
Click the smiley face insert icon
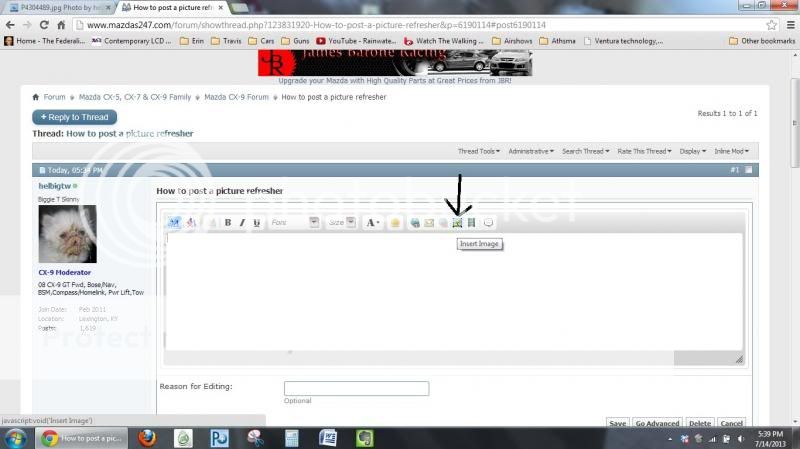pyautogui.click(x=395, y=223)
